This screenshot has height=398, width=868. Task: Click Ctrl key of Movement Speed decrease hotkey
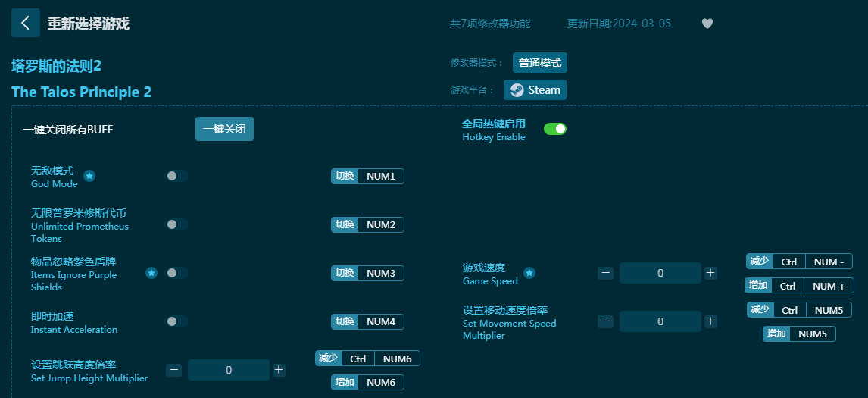[x=789, y=310]
